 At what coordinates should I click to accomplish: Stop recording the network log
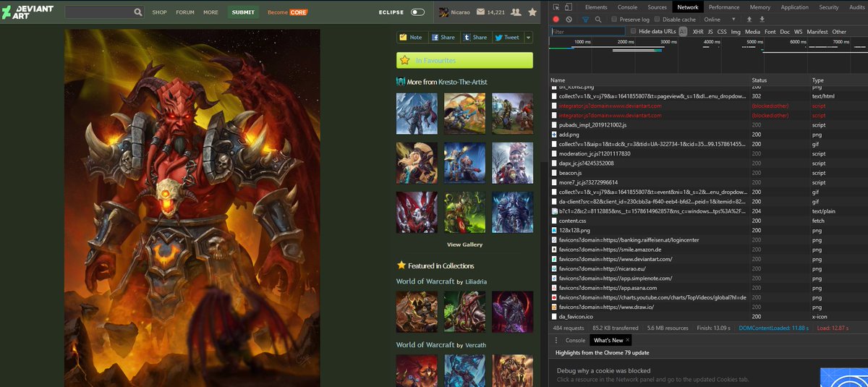coord(556,20)
